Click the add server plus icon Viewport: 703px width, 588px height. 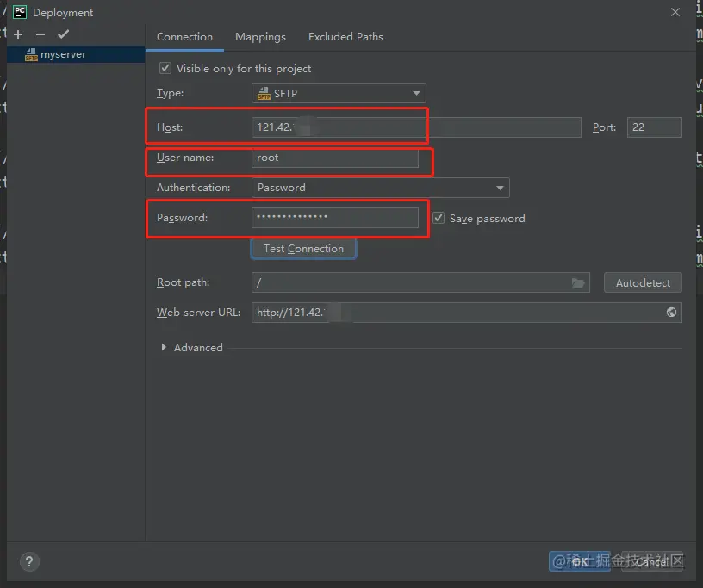click(x=18, y=34)
